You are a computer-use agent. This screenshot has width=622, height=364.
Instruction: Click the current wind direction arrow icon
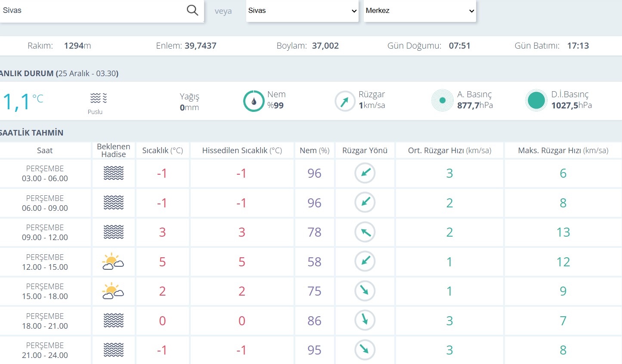pyautogui.click(x=345, y=101)
